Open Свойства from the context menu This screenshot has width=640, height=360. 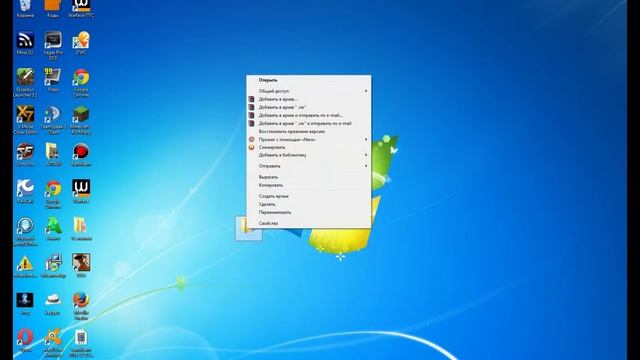pos(309,223)
